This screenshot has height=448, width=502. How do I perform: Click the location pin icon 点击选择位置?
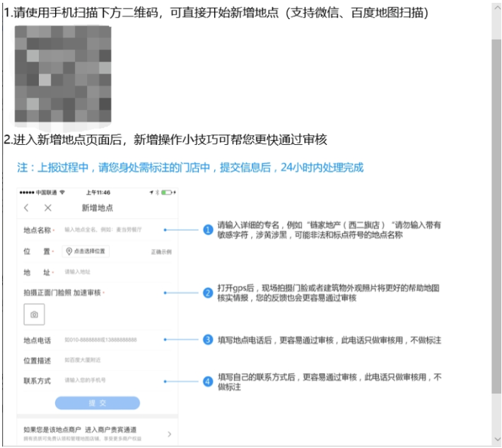click(86, 252)
